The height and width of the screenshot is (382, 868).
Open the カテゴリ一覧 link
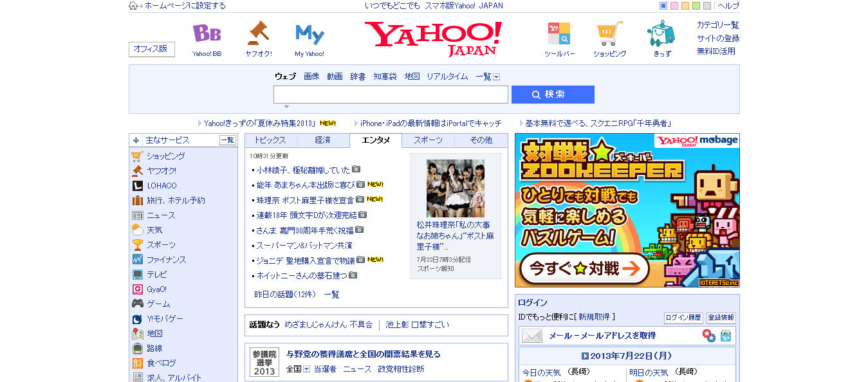click(718, 25)
